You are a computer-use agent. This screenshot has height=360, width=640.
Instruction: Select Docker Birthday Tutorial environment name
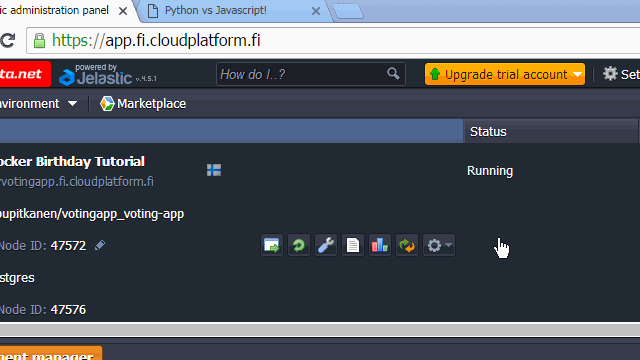click(72, 161)
